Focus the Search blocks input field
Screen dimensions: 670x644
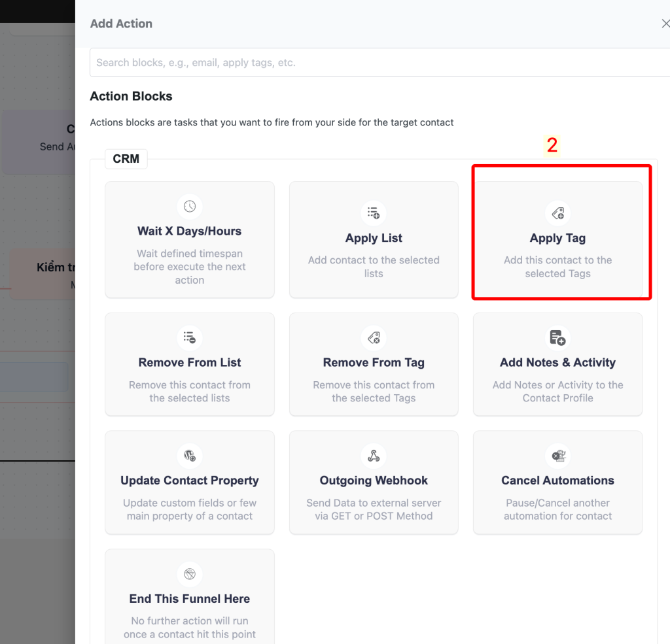pyautogui.click(x=379, y=63)
